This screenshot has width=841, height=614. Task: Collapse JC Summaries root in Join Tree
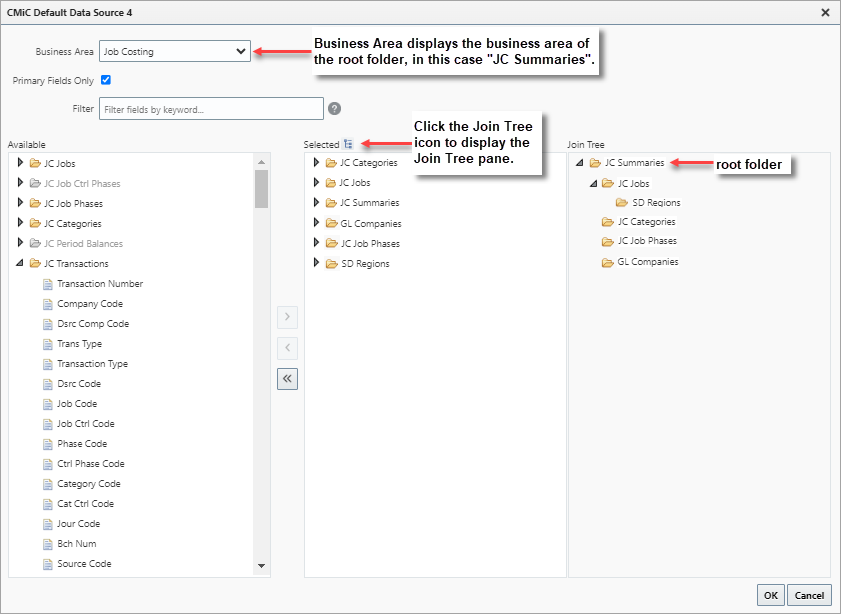579,162
